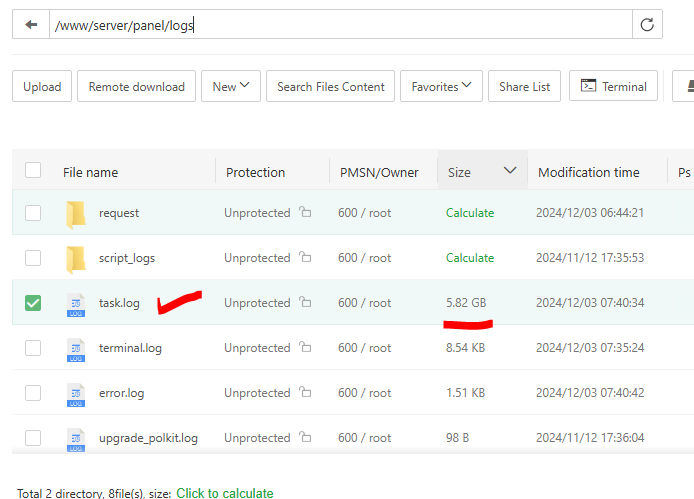Click the script_logs folder icon
The height and width of the screenshot is (499, 694).
76,259
